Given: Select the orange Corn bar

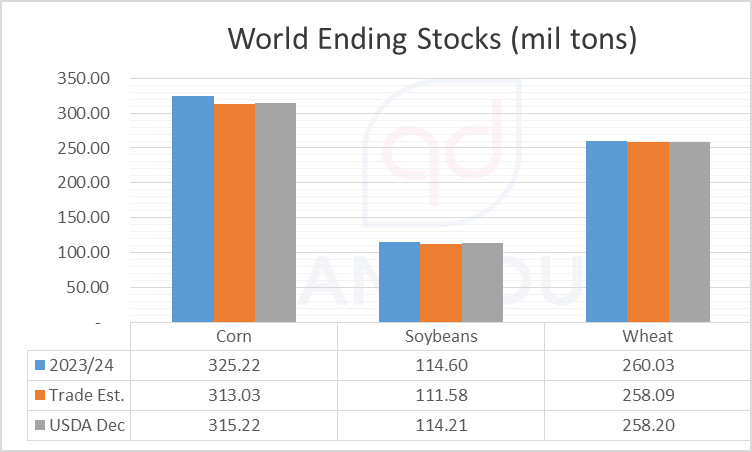Looking at the screenshot, I should 234,214.
